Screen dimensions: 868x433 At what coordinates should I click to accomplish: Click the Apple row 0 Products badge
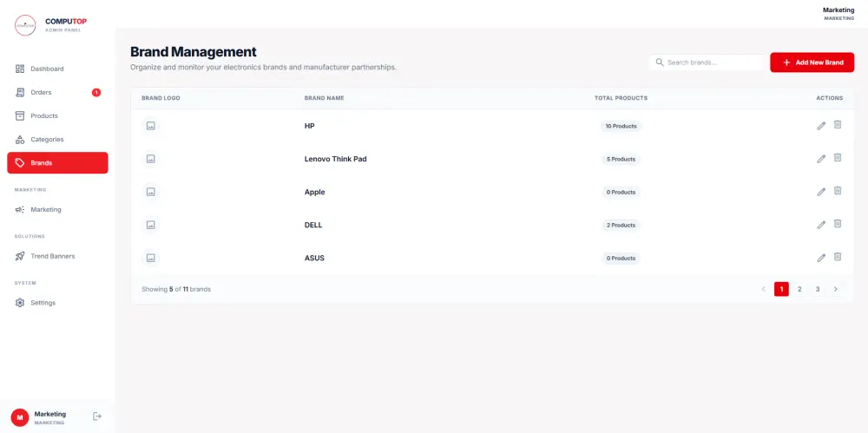[621, 192]
